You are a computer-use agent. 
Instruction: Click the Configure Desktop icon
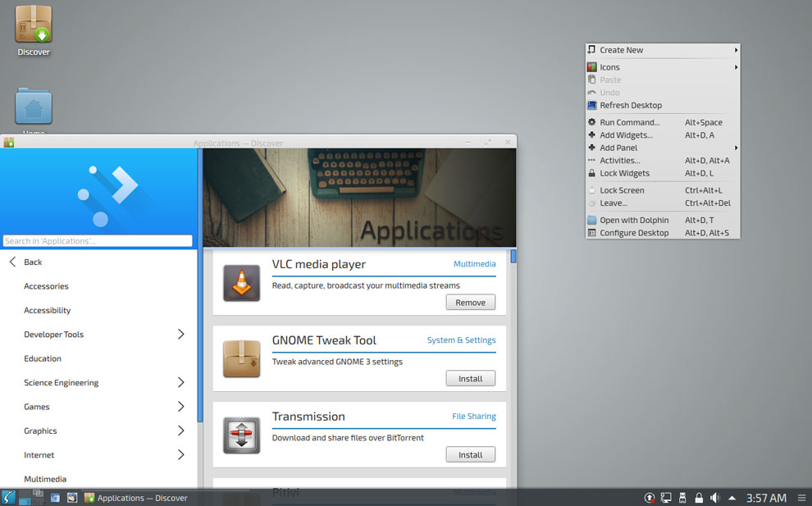(x=592, y=233)
